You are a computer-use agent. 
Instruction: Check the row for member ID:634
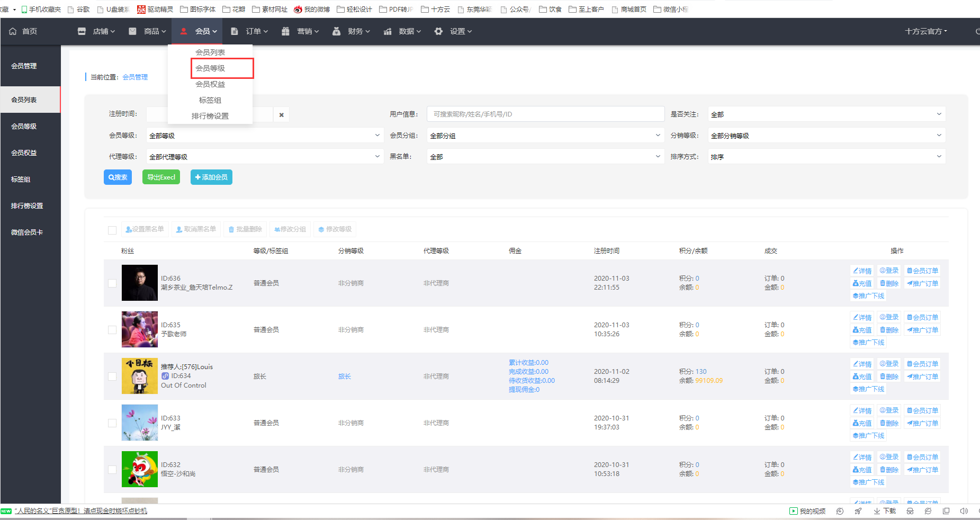[112, 376]
